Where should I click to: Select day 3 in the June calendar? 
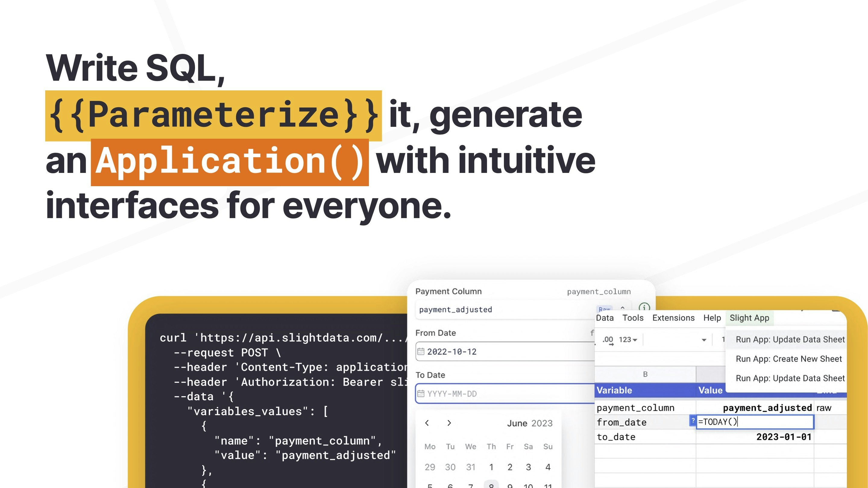point(528,467)
